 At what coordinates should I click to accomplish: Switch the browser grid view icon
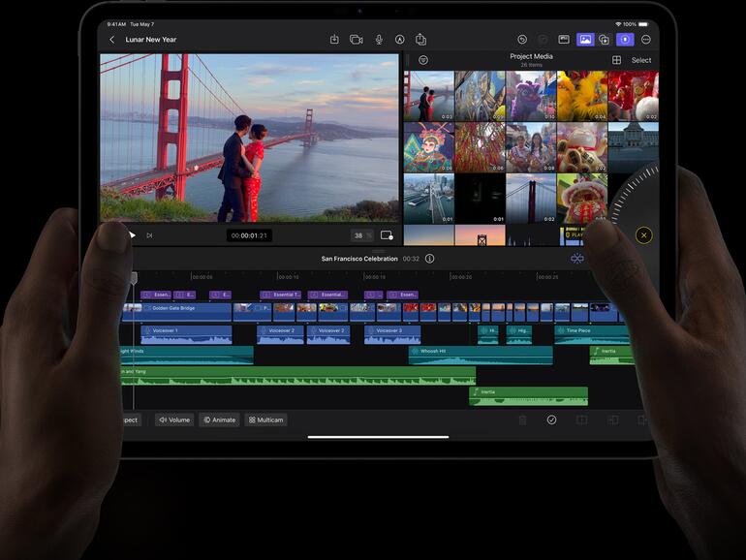616,60
